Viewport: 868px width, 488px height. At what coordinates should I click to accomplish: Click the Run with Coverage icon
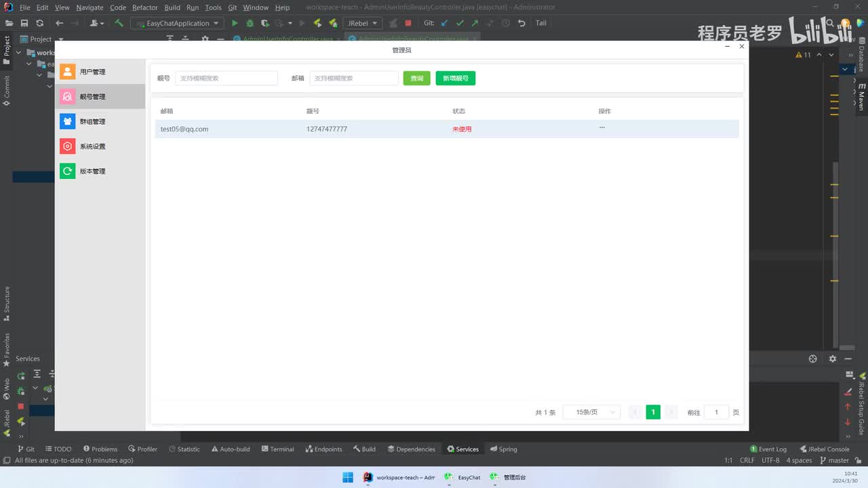click(264, 23)
